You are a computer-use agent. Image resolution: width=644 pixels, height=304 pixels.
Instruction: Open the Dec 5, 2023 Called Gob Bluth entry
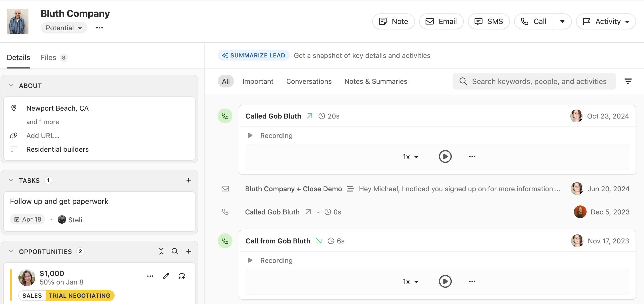pos(272,212)
